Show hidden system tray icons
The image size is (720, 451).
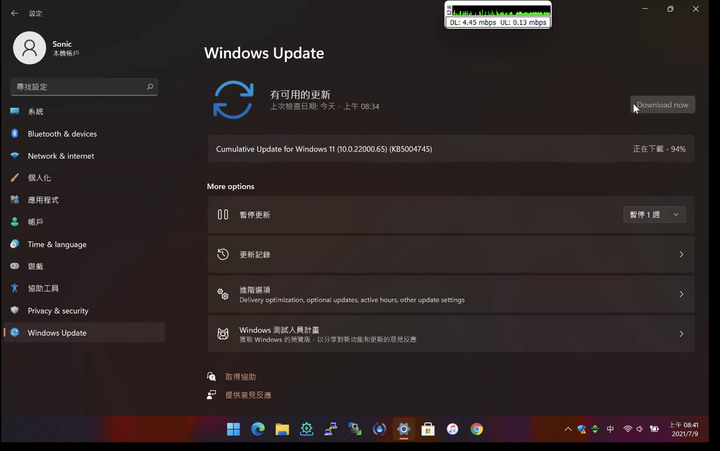click(x=568, y=429)
